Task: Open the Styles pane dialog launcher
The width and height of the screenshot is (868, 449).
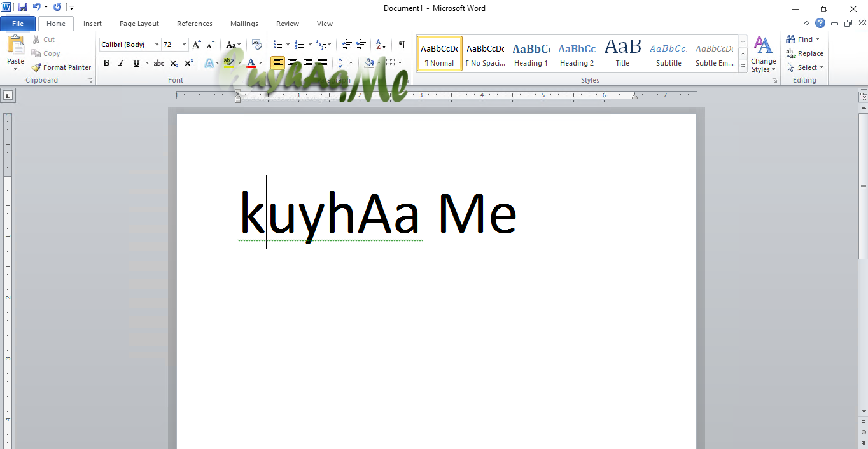Action: [774, 81]
